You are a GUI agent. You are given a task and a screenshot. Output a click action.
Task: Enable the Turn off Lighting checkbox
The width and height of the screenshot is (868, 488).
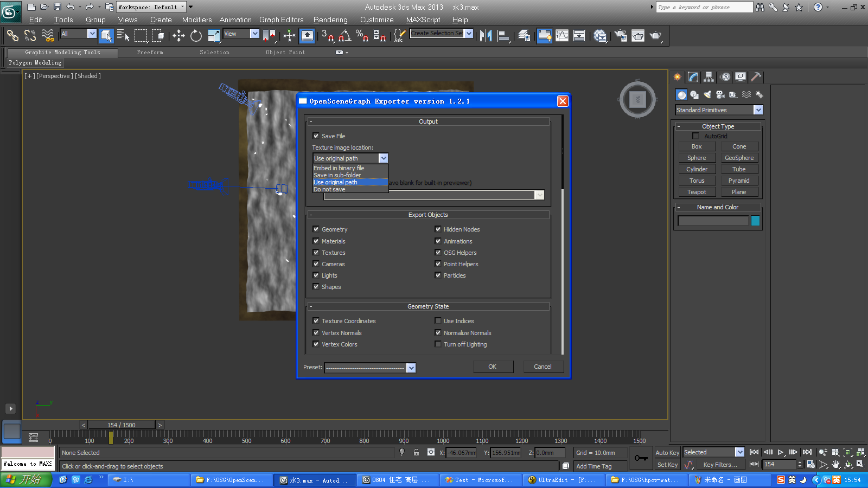coord(438,344)
